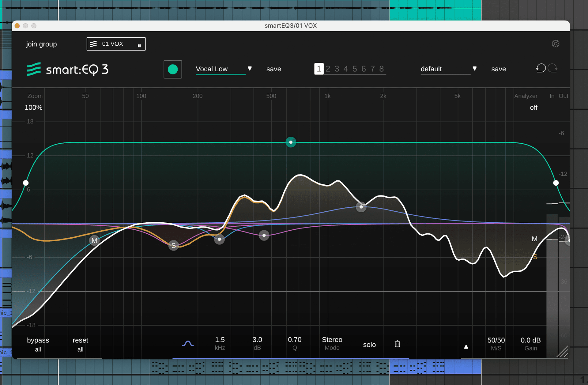Click the 1.5 kHz frequency value
Screen dimensions: 588x385
(220, 340)
